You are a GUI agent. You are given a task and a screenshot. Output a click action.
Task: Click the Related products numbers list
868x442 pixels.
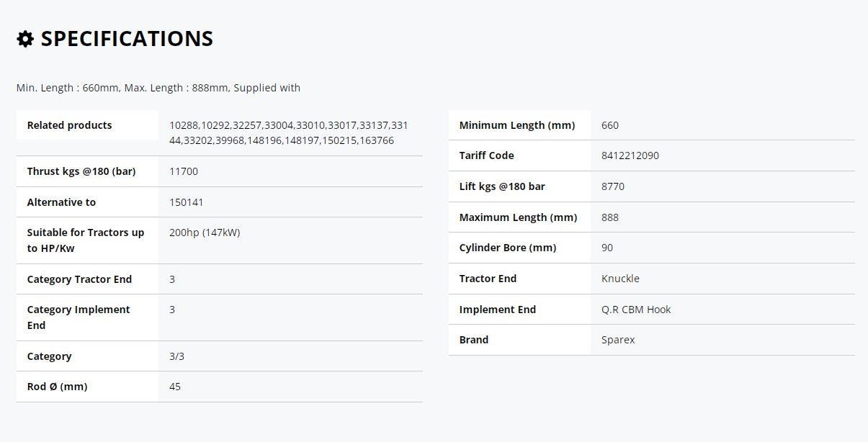pos(289,133)
